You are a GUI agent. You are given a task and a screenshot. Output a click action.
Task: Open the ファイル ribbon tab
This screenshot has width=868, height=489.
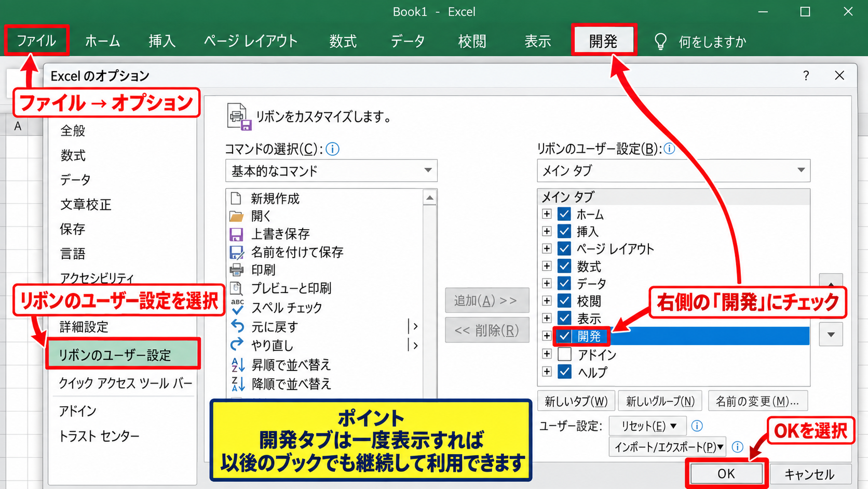[36, 41]
